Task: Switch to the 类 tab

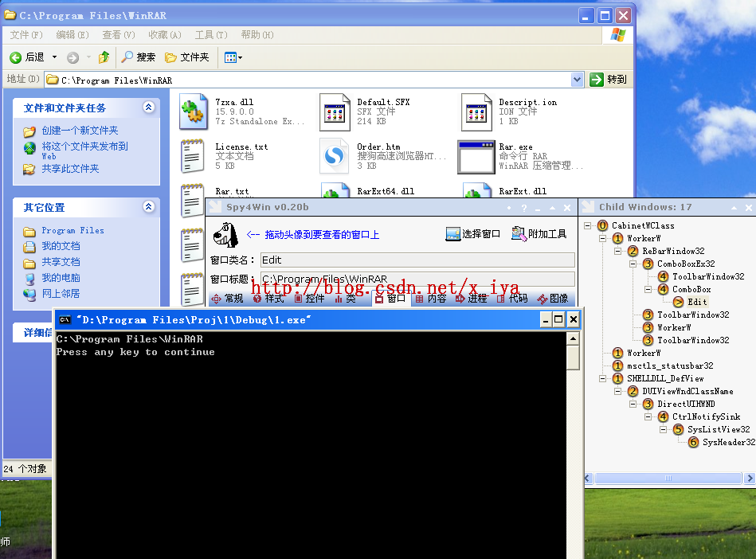Action: coord(345,299)
